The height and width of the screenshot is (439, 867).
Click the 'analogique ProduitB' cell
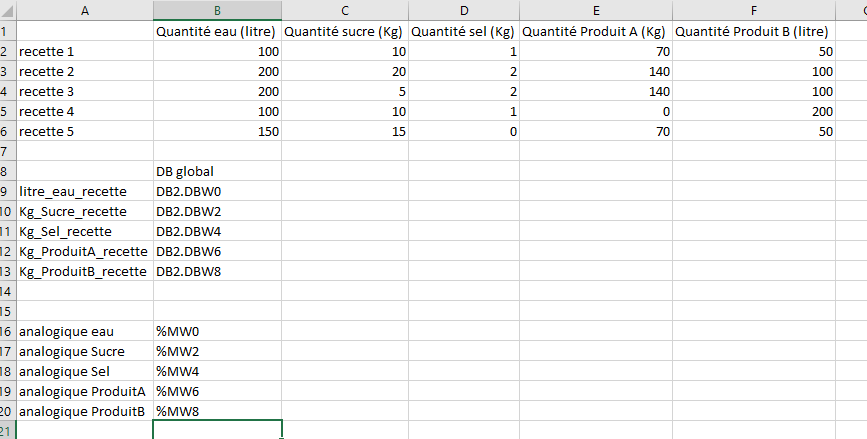pos(85,411)
